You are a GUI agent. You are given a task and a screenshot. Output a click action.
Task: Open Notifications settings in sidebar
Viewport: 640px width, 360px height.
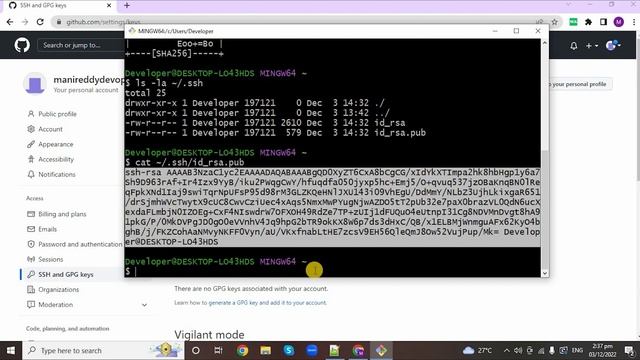[57, 174]
